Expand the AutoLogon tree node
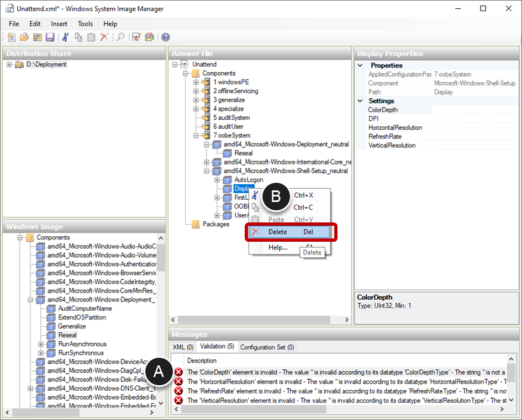 point(217,180)
